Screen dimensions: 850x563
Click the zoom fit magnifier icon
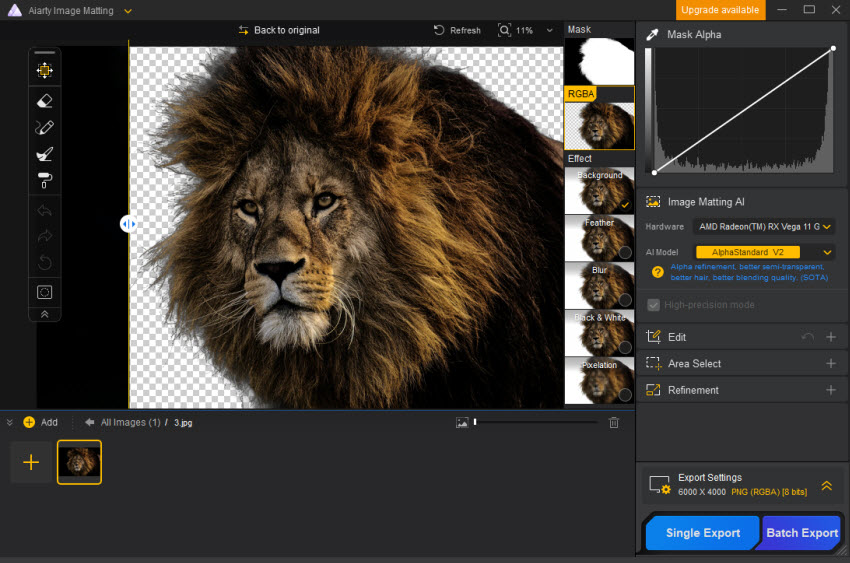tap(504, 30)
